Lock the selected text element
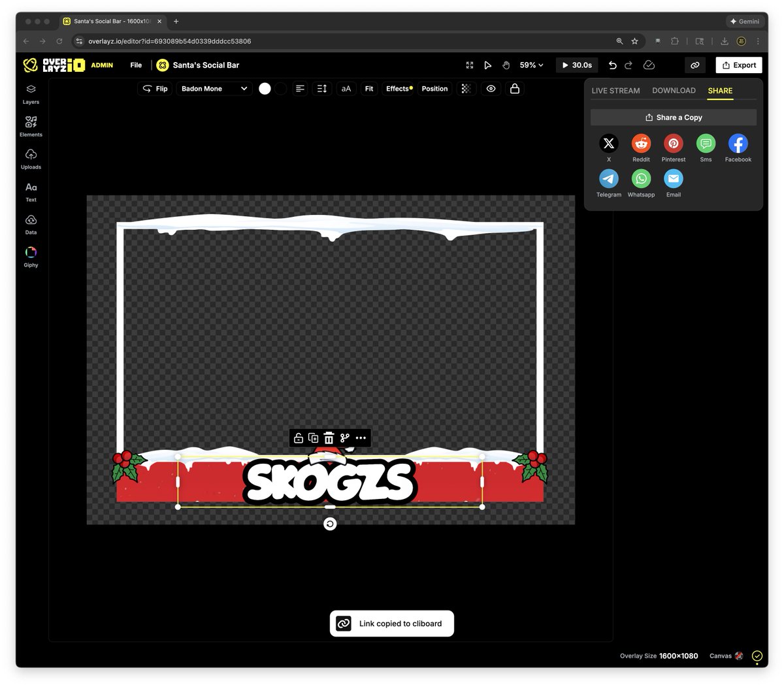This screenshot has width=784, height=687. click(x=515, y=88)
